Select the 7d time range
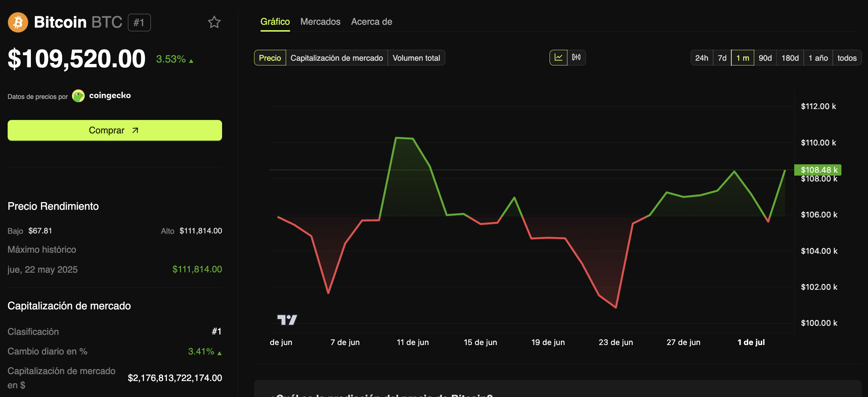Screen dimensions: 868x397 tap(722, 58)
